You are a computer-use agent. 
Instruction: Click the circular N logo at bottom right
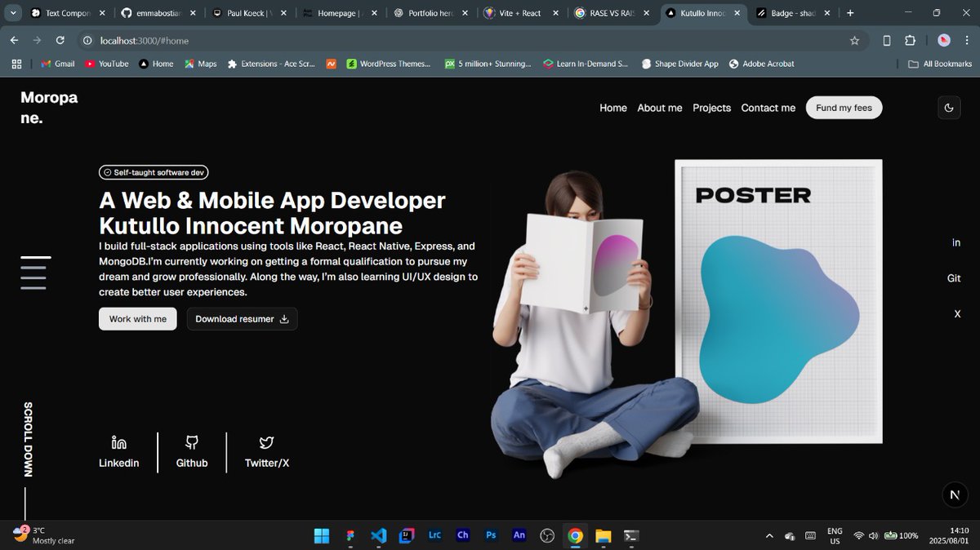click(x=955, y=495)
